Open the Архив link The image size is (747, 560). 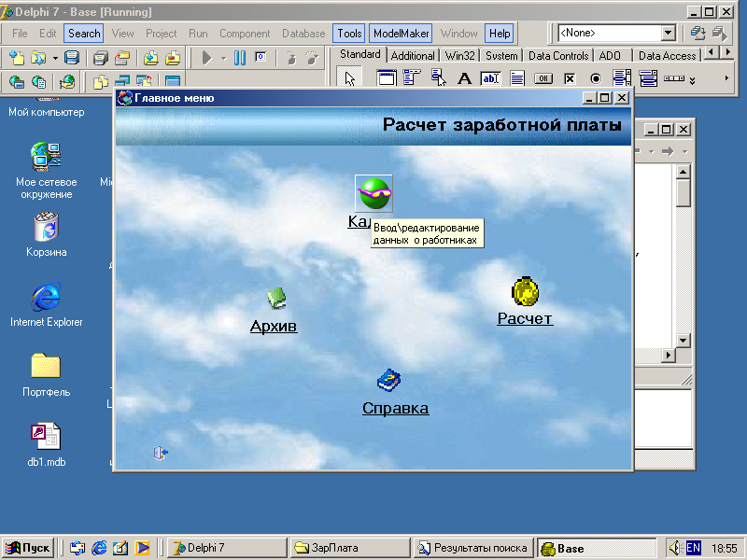point(274,326)
